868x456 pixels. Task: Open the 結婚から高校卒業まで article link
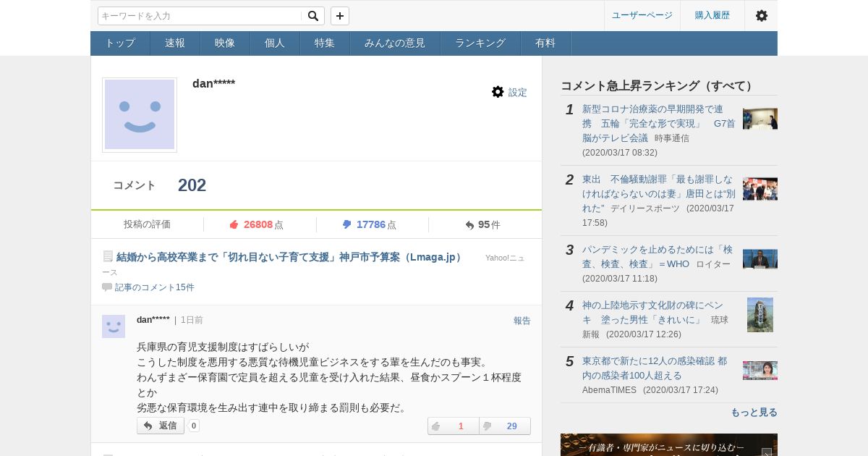pyautogui.click(x=290, y=257)
